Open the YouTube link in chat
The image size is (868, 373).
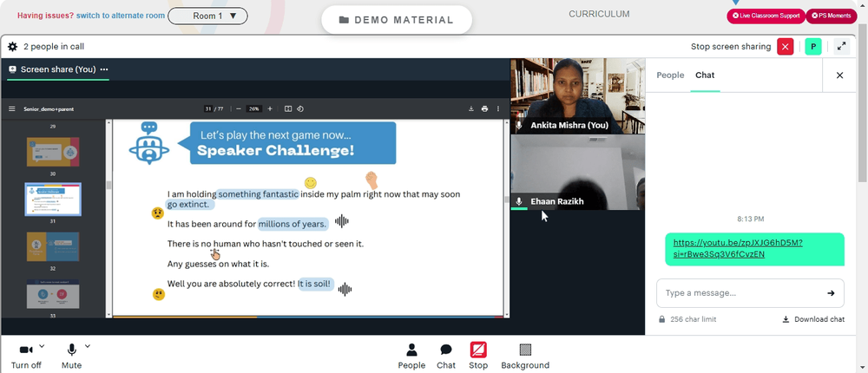pos(737,248)
